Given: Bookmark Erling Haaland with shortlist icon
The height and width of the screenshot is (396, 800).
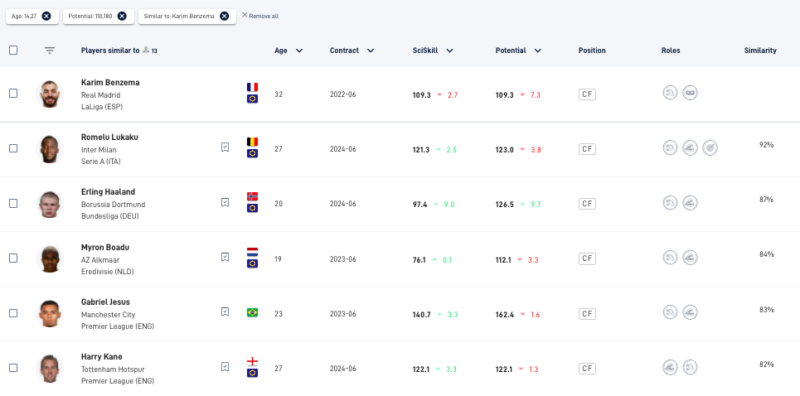Looking at the screenshot, I should click(225, 202).
